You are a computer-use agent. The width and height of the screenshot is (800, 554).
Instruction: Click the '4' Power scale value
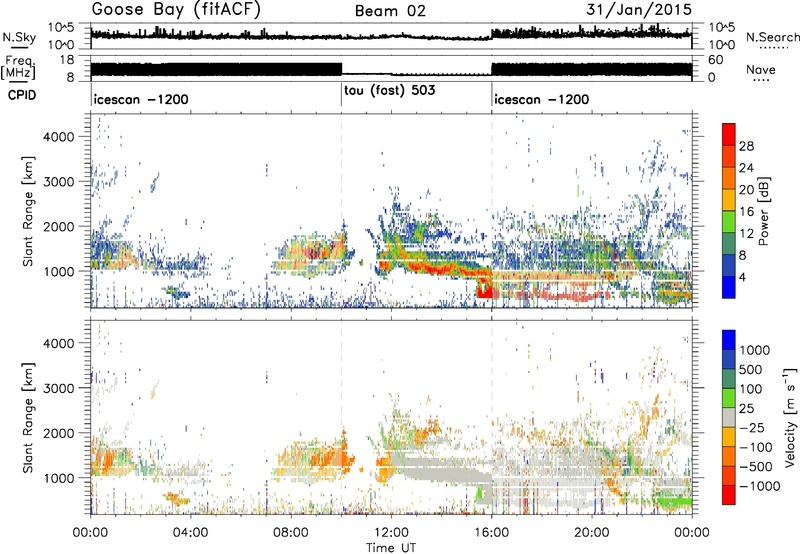click(742, 277)
